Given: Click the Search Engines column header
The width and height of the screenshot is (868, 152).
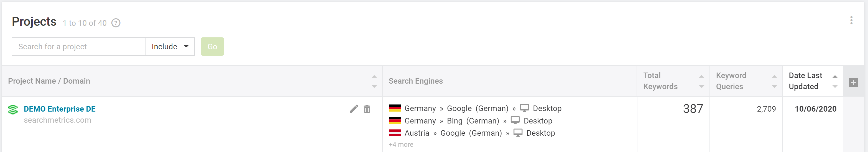Looking at the screenshot, I should pyautogui.click(x=415, y=81).
